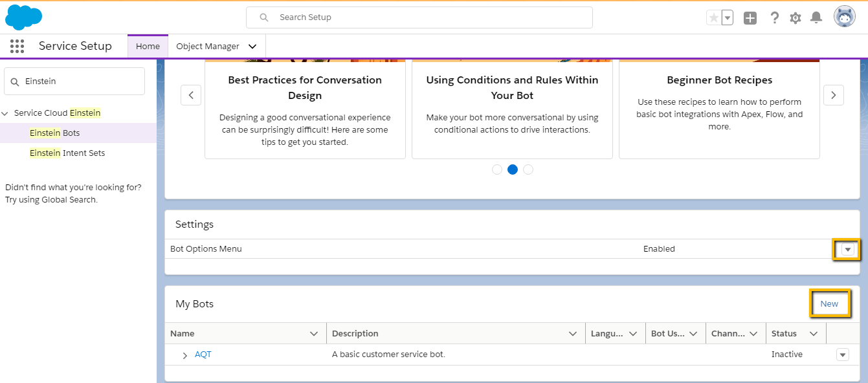The width and height of the screenshot is (868, 383).
Task: Click the global add plus icon
Action: tap(750, 17)
